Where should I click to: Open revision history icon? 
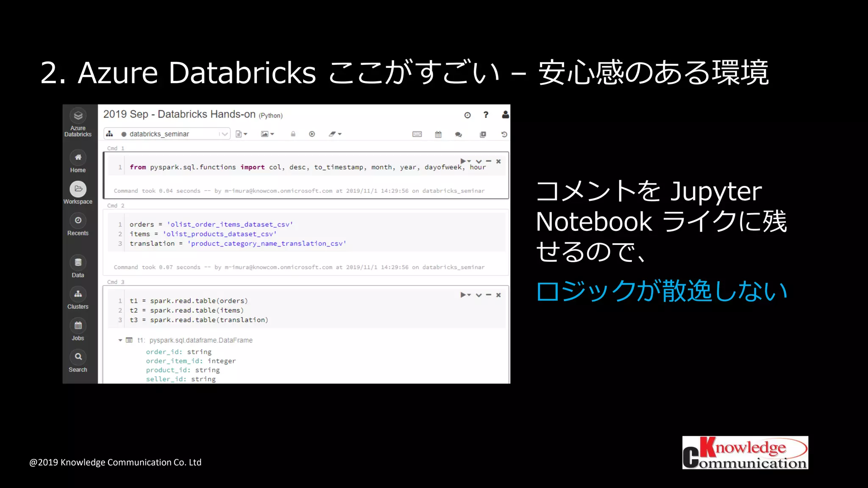pos(504,134)
